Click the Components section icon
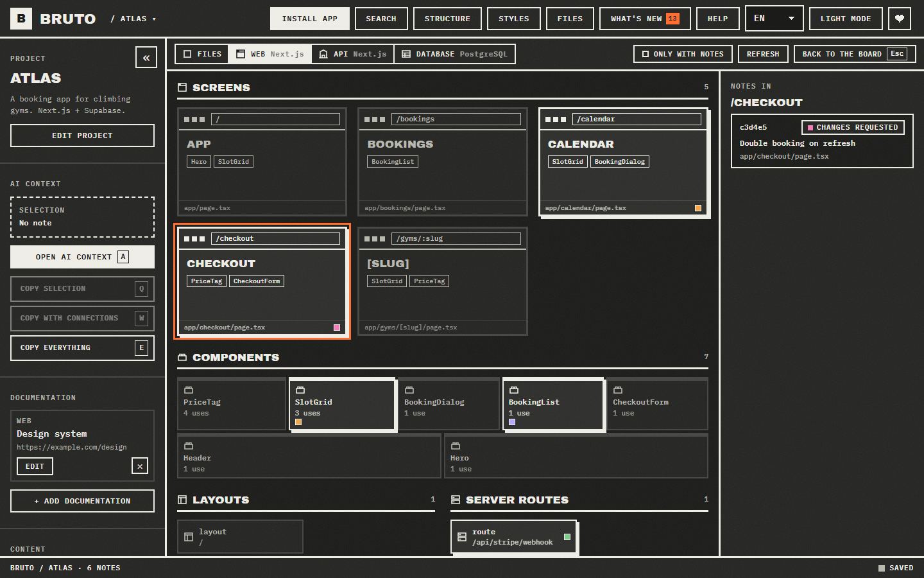Image resolution: width=924 pixels, height=578 pixels. click(x=182, y=357)
